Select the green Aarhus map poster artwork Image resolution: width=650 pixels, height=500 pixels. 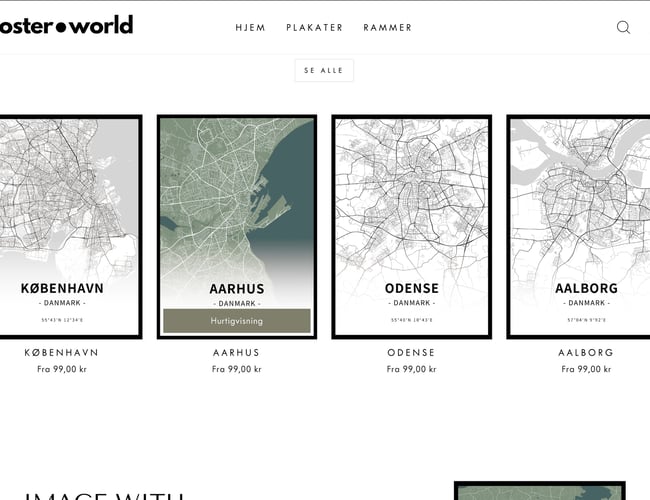[236, 200]
